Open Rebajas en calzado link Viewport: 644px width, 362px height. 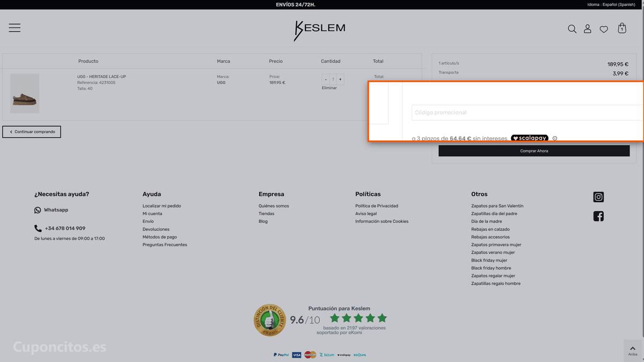pyautogui.click(x=491, y=229)
